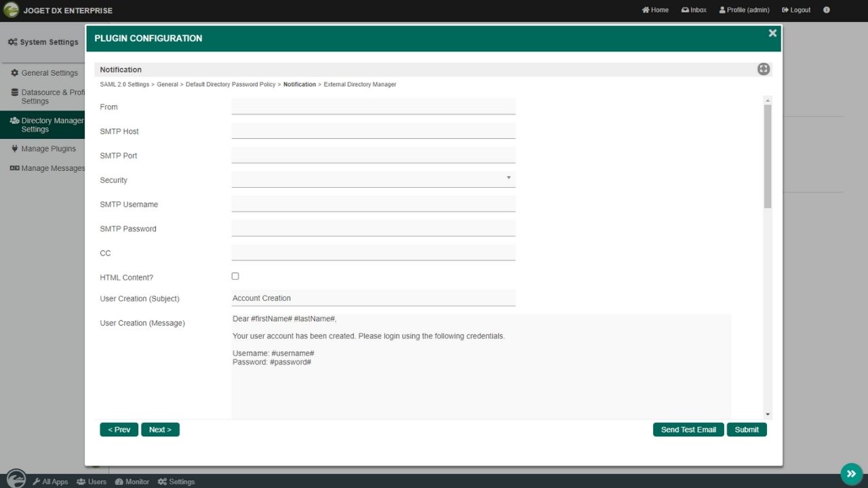Image resolution: width=868 pixels, height=488 pixels.
Task: Click the System Settings heading
Action: (x=43, y=42)
